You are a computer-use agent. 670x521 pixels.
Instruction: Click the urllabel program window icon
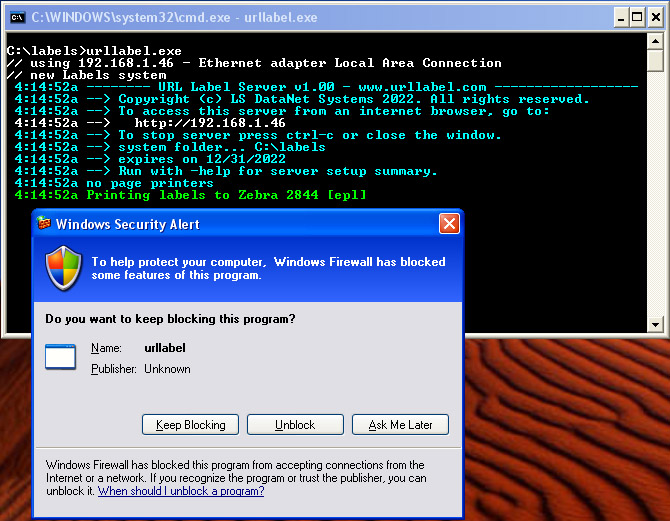60,356
